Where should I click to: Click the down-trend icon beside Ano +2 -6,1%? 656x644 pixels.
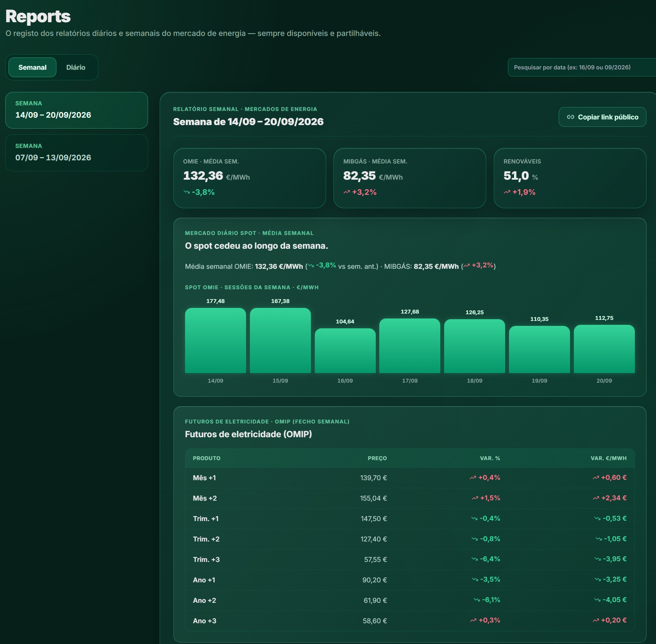click(x=477, y=600)
